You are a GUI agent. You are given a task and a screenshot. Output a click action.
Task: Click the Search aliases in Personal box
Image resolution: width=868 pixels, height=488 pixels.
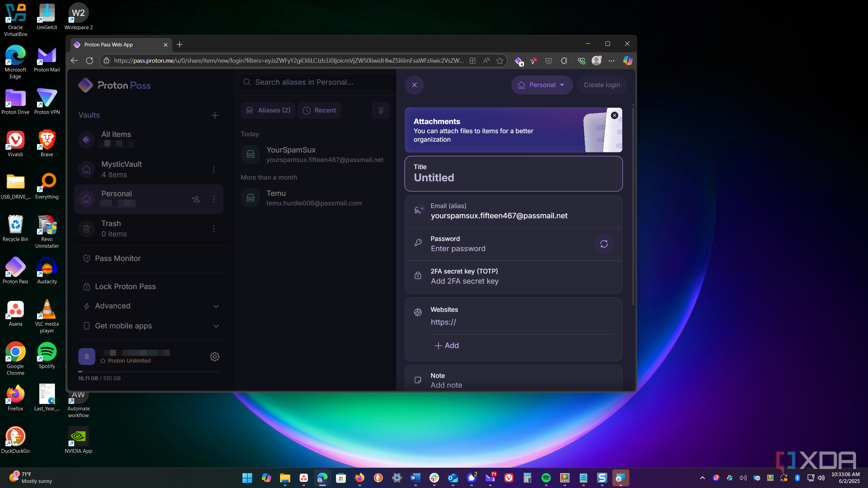coord(318,82)
